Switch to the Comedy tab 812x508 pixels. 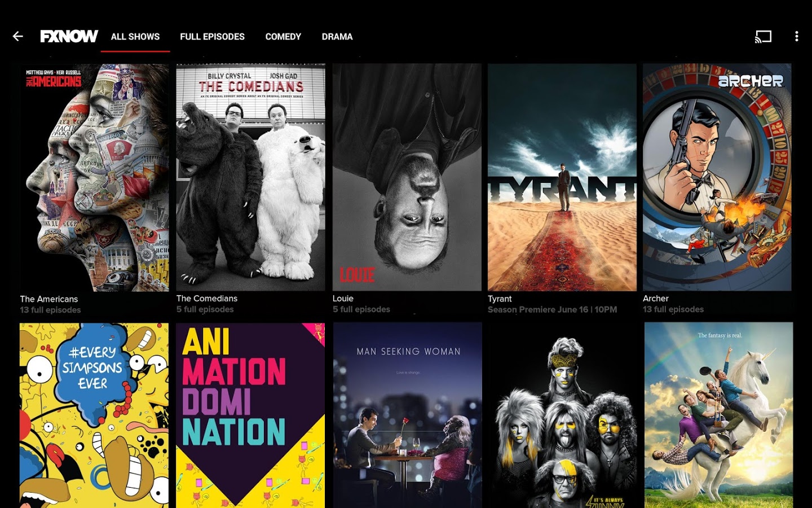pyautogui.click(x=283, y=37)
